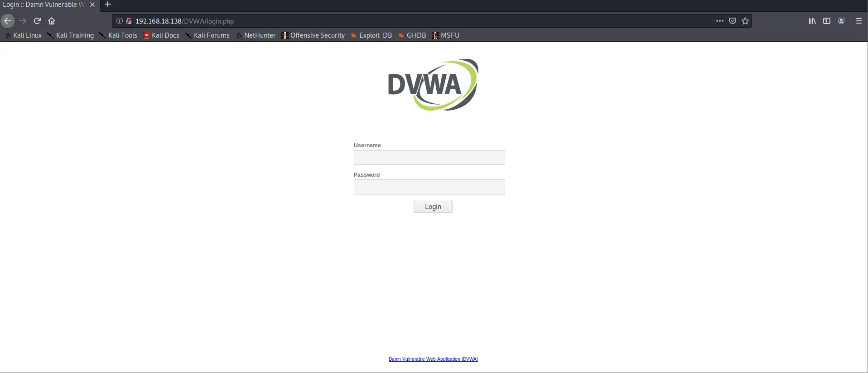Follow the Damn Vulnerable Web Application footer link
Image resolution: width=868 pixels, height=373 pixels.
click(x=433, y=359)
